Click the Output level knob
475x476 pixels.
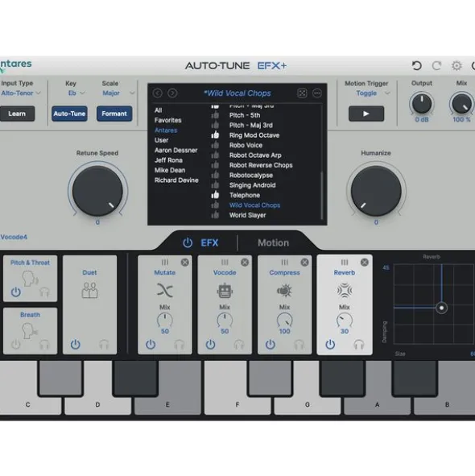(422, 103)
